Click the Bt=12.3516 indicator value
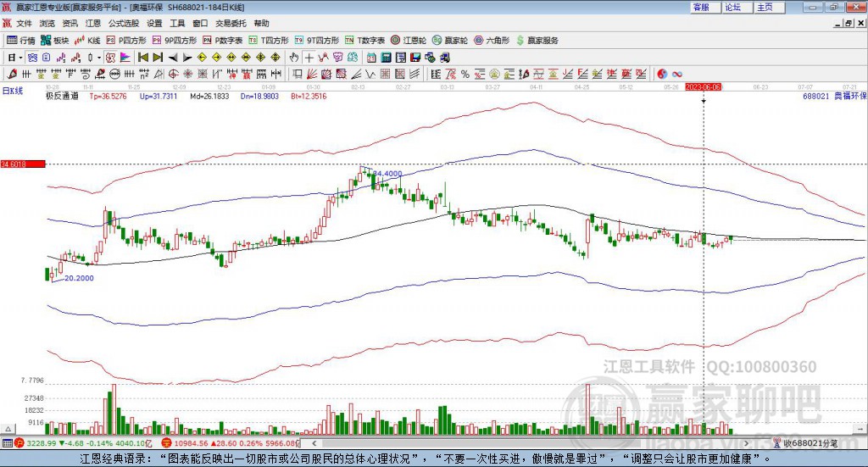Image resolution: width=868 pixels, height=467 pixels. [x=309, y=97]
